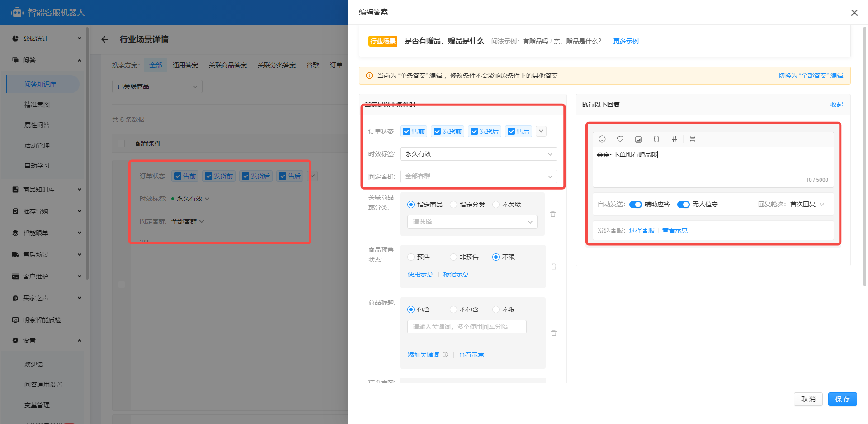
Task: Toggle the 辅助应答 switch
Action: coord(636,205)
